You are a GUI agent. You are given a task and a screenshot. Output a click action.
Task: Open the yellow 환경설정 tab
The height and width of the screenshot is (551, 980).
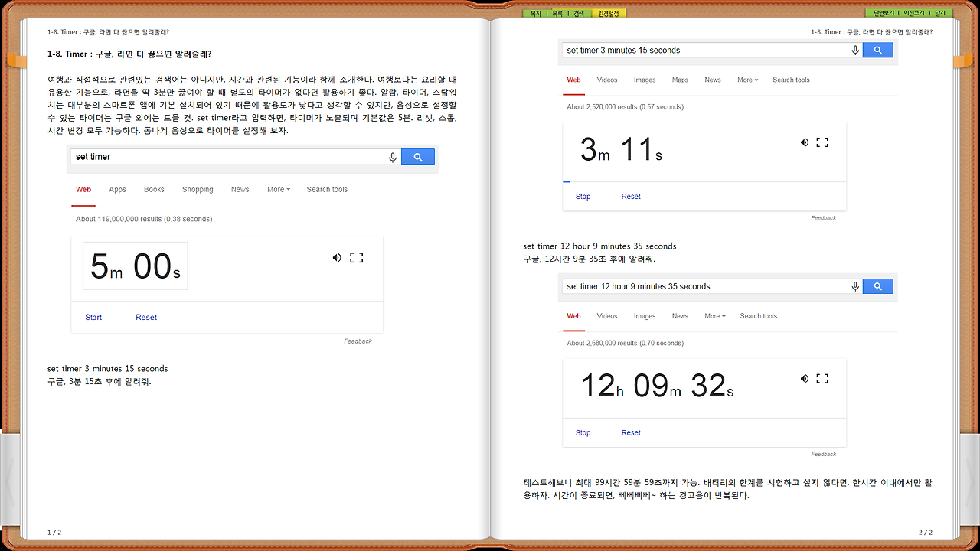tap(609, 13)
